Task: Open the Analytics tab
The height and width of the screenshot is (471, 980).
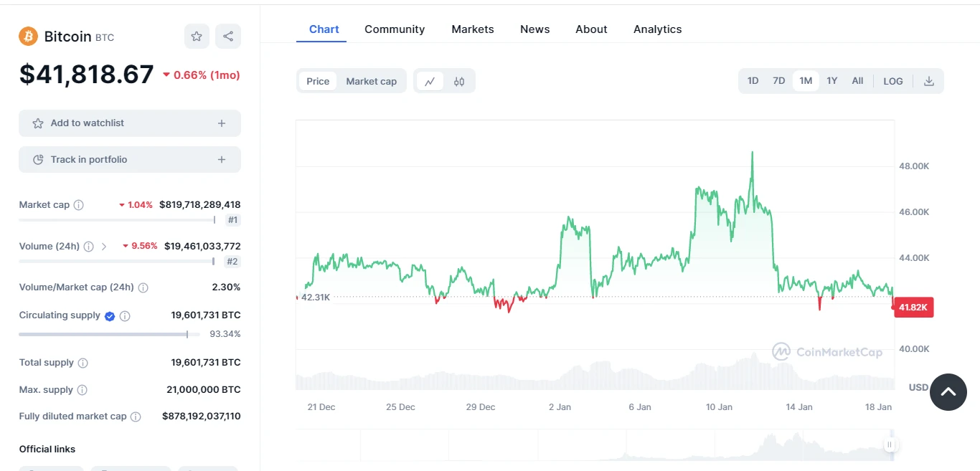Action: (x=658, y=29)
